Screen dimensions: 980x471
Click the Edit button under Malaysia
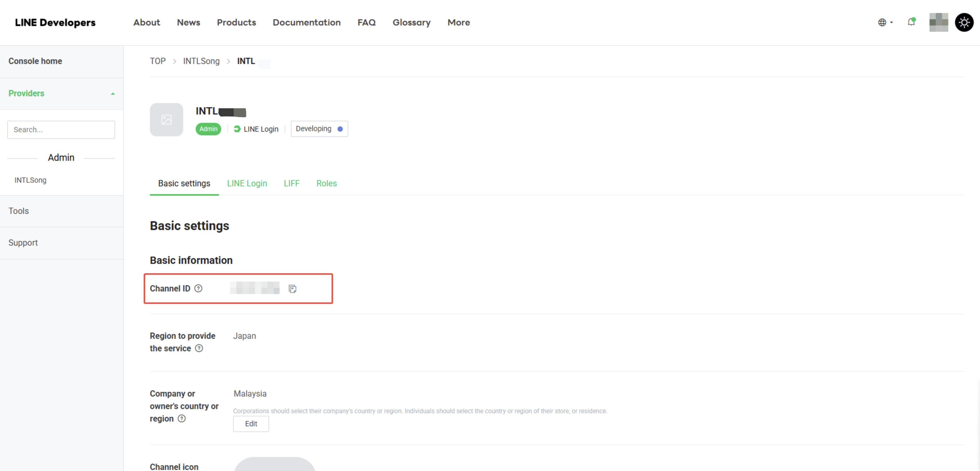point(251,424)
